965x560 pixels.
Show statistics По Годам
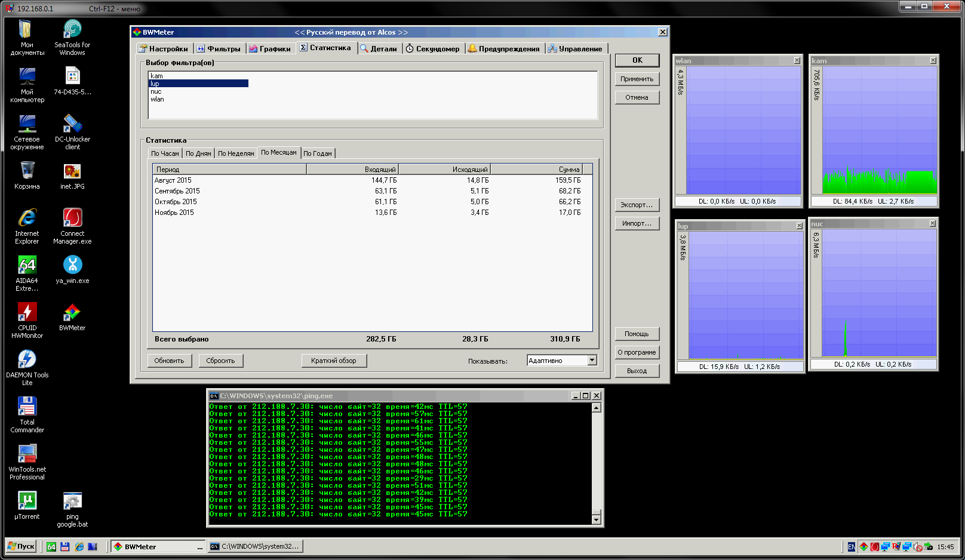pyautogui.click(x=318, y=153)
